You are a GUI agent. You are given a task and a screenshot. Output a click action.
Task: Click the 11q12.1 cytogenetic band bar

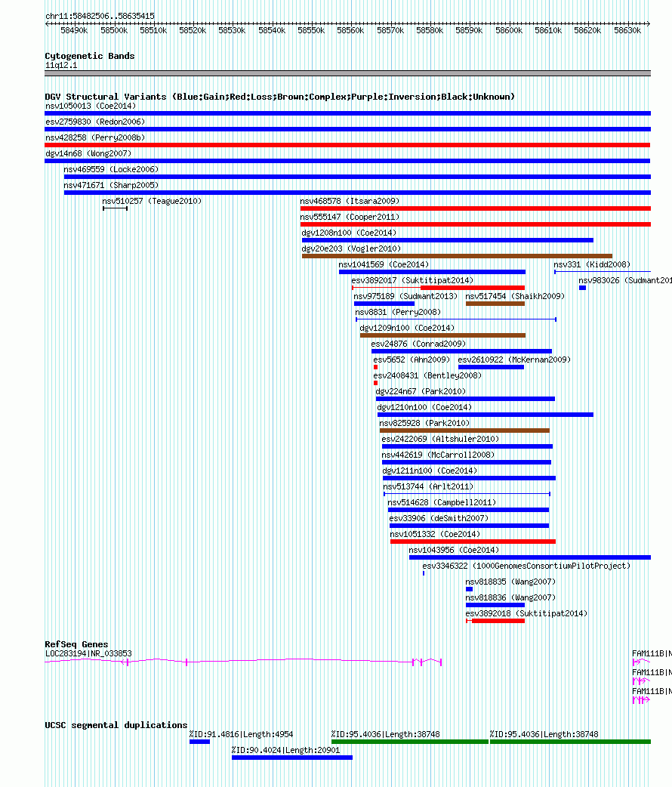point(347,73)
